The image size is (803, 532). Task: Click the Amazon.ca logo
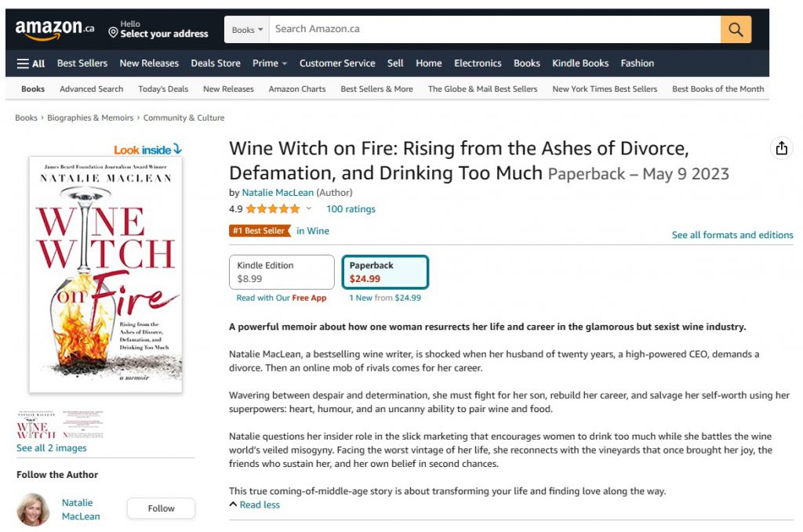pyautogui.click(x=54, y=29)
